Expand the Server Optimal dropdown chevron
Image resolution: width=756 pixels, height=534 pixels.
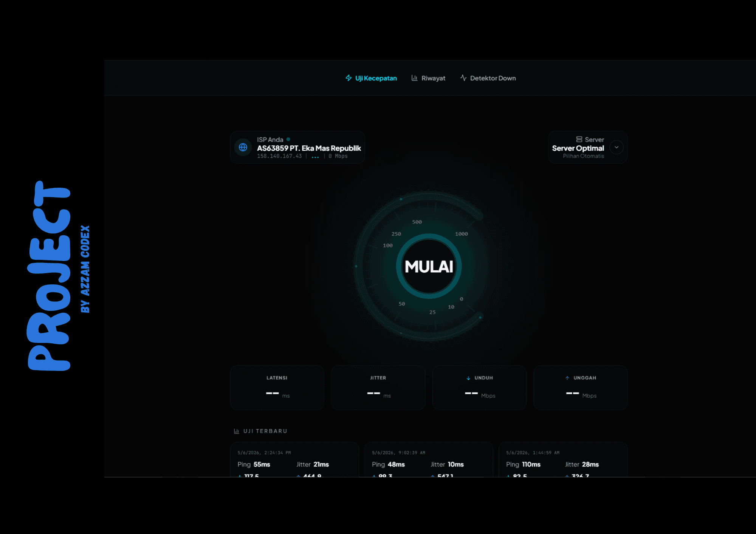tap(617, 147)
